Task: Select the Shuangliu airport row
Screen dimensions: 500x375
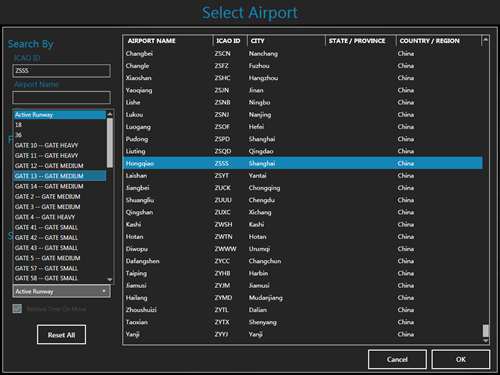Action: [x=303, y=200]
